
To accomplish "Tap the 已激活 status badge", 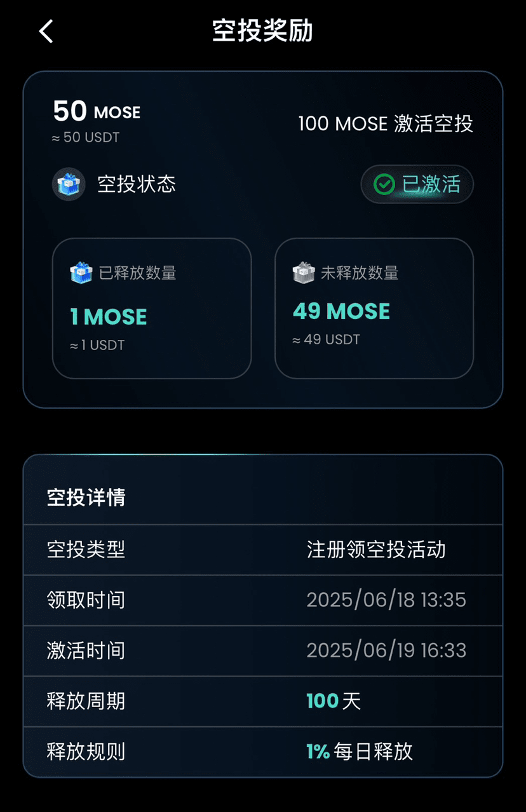I will pyautogui.click(x=417, y=184).
